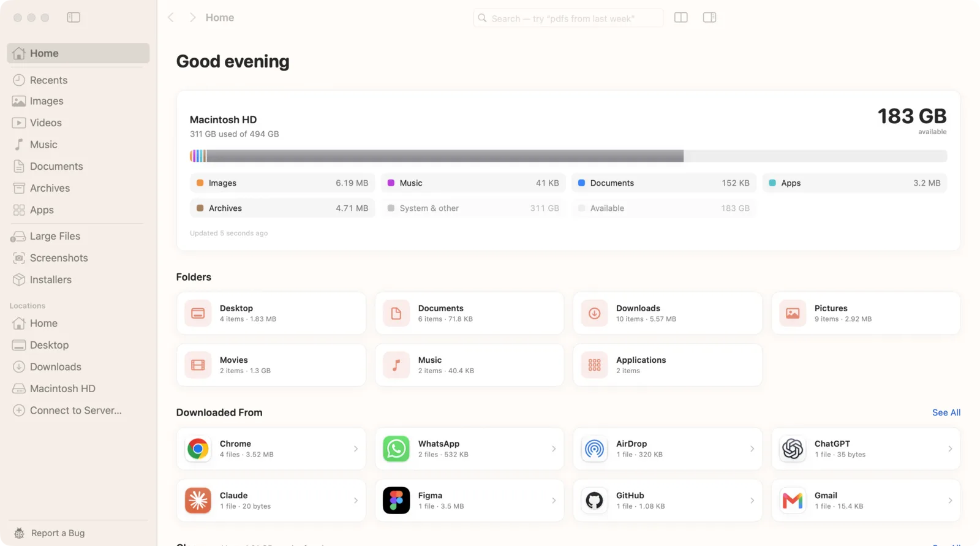
Task: Select the Archives storage category row
Action: 282,208
